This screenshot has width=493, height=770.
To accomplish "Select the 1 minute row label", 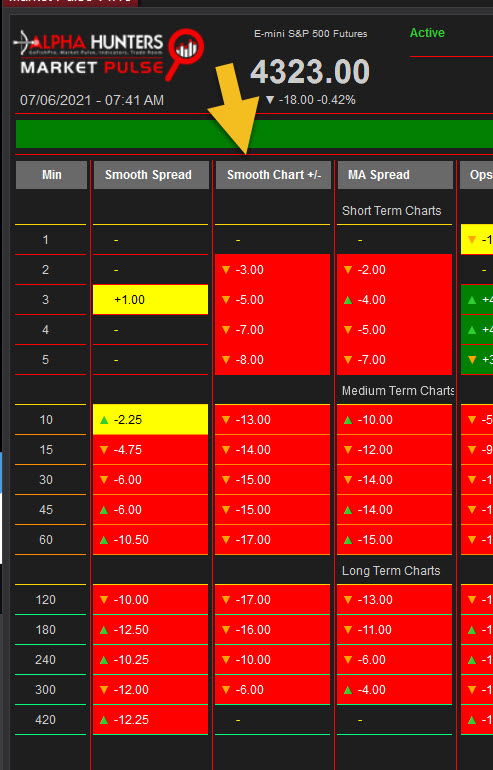I will [46, 240].
